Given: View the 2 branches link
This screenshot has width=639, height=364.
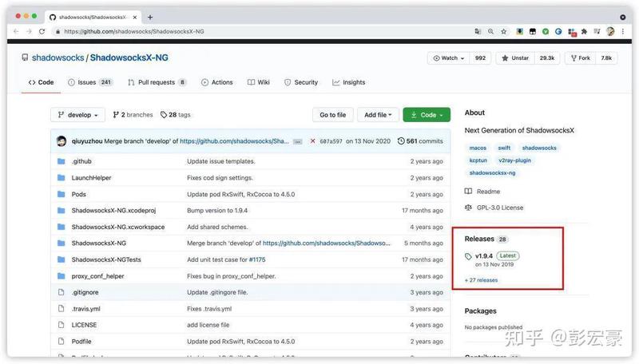Looking at the screenshot, I should pos(133,115).
